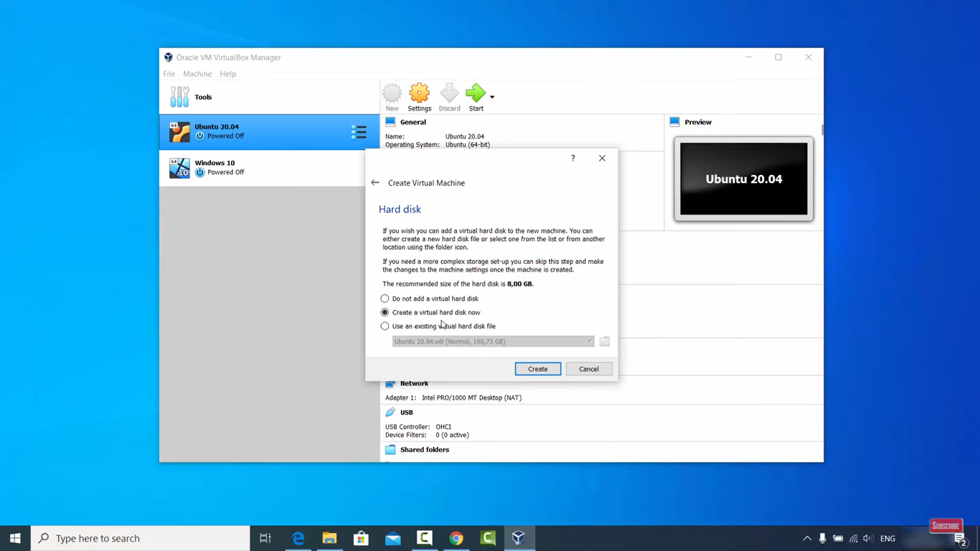
Task: Select the Windows 10 virtual machine
Action: click(269, 168)
